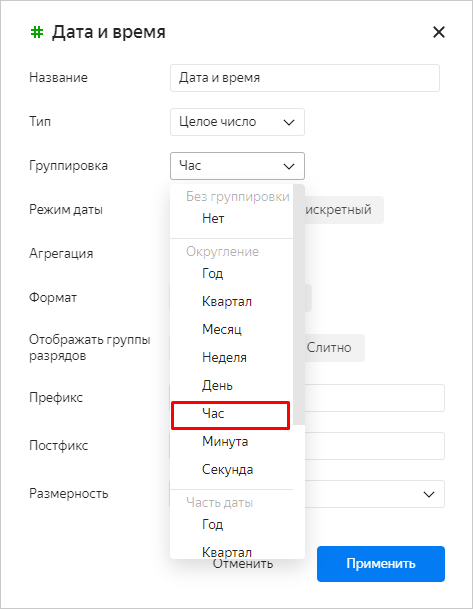Choose the highlighted Час option
Viewport: 473px width, 609px height.
(x=231, y=416)
